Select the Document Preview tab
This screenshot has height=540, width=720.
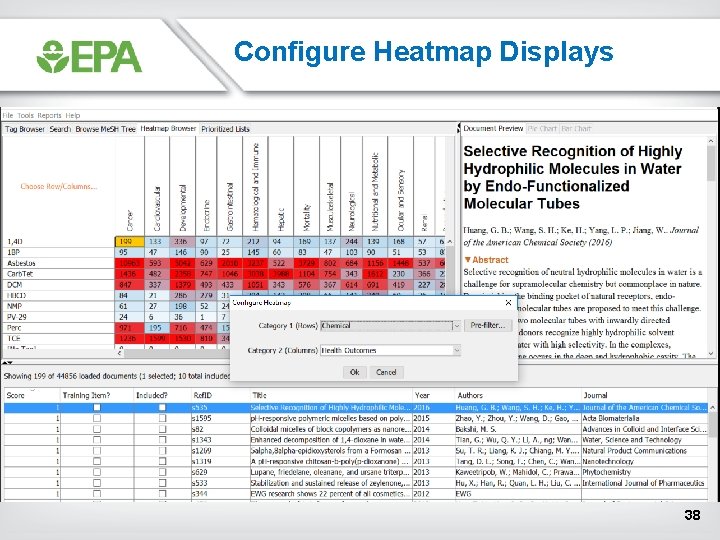coord(493,129)
